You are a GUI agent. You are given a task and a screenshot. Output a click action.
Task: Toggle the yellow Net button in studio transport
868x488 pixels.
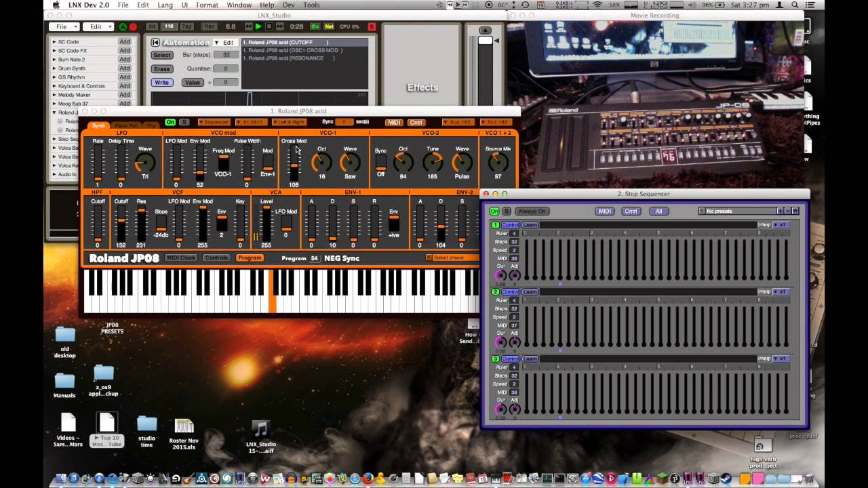coord(330,26)
